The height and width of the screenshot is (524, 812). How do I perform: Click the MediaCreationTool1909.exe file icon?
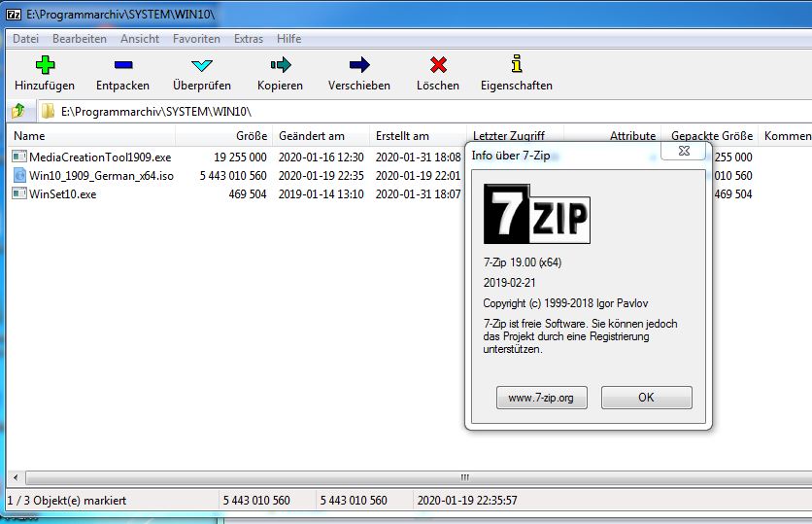(19, 156)
